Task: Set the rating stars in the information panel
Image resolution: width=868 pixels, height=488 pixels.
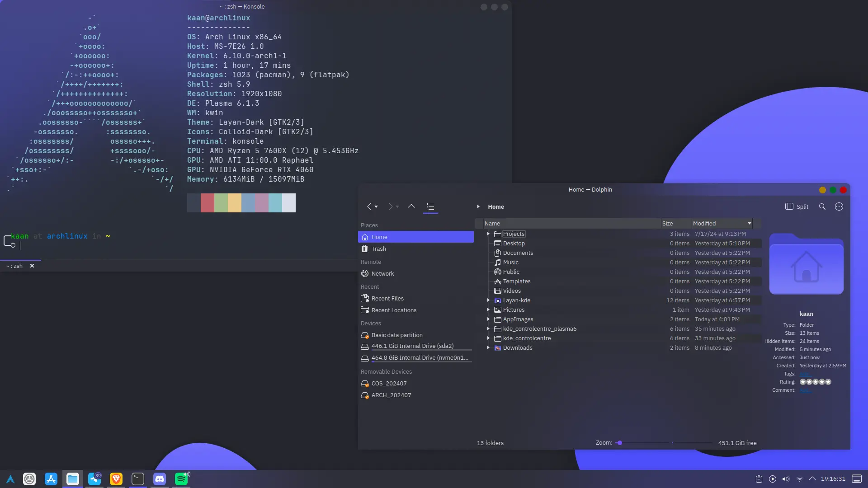Action: click(816, 382)
